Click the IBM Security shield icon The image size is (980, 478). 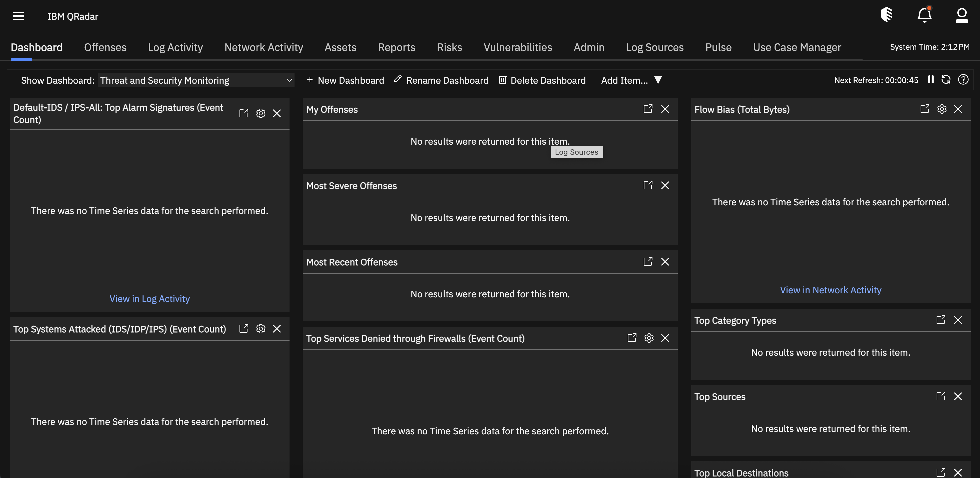[x=886, y=15]
